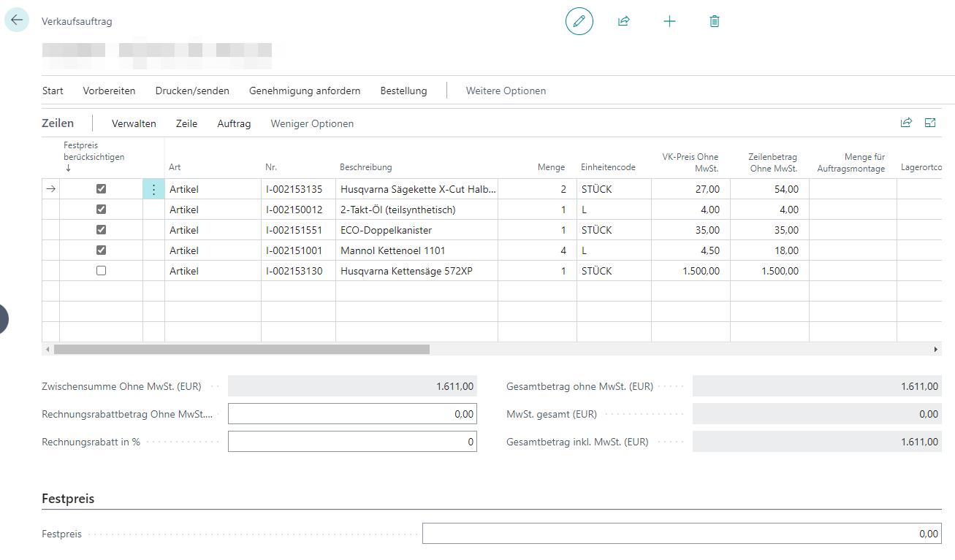Uncheck Festpreis for ECO-Doppelkanister row
Image resolution: width=955 pixels, height=560 pixels.
click(102, 230)
